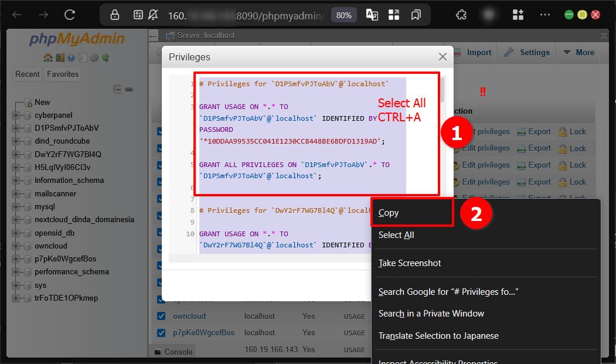Expand the mysql database node
The image size is (616, 364).
[x=16, y=207]
